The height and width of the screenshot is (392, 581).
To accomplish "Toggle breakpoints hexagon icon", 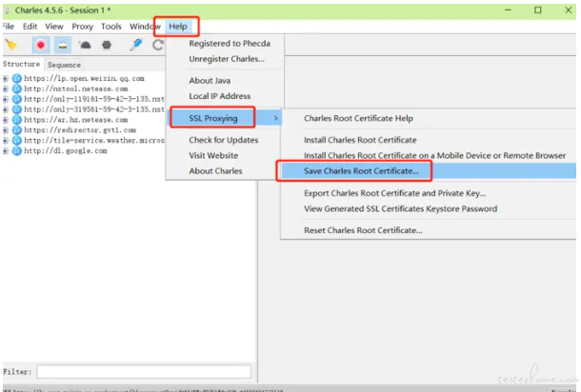I will tap(107, 45).
